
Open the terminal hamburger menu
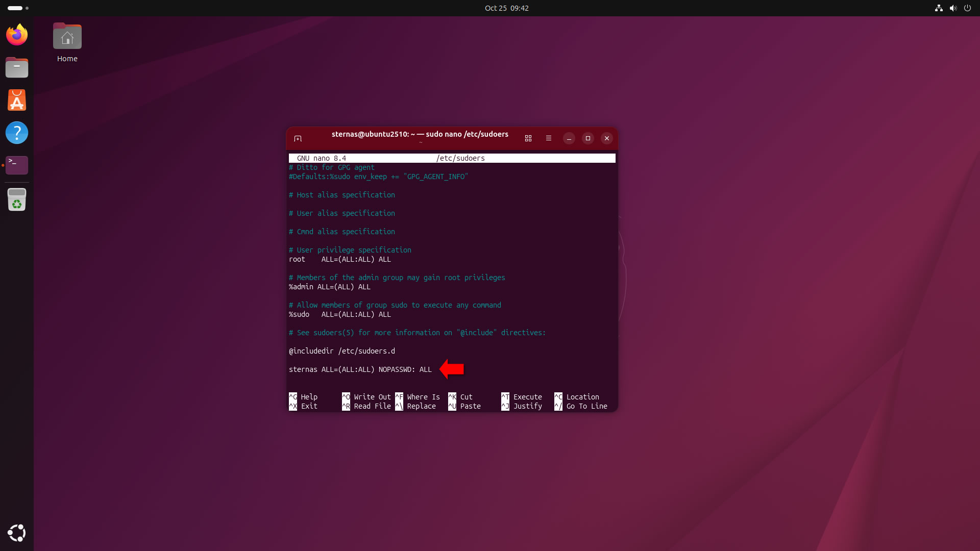549,138
